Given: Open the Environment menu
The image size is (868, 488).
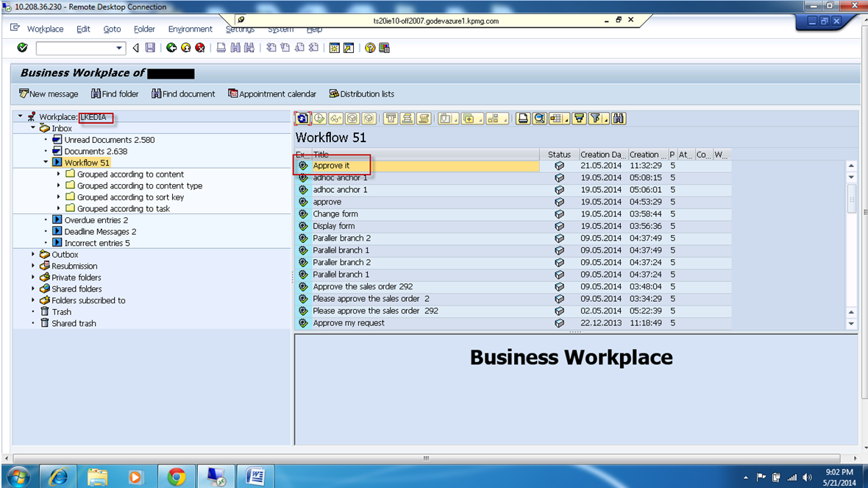Looking at the screenshot, I should point(190,29).
